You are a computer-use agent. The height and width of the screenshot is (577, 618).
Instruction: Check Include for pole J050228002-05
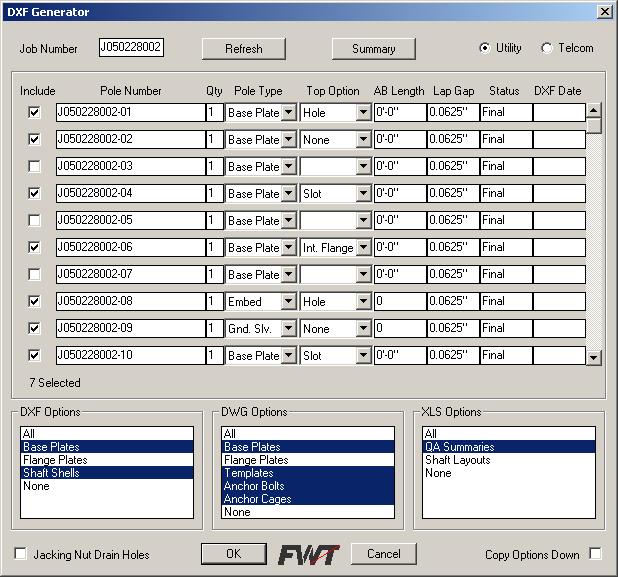click(34, 220)
